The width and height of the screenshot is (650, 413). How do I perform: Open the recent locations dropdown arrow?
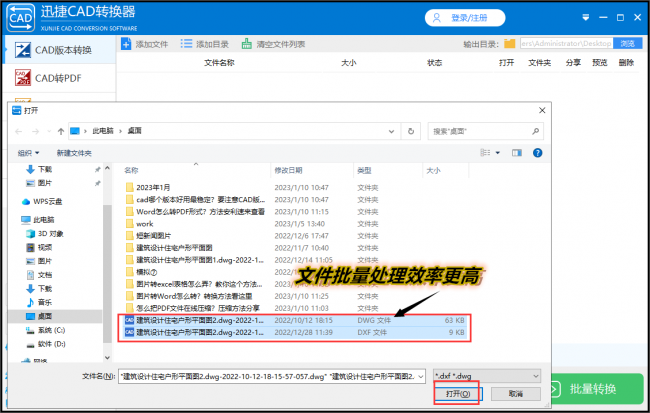tap(49, 131)
